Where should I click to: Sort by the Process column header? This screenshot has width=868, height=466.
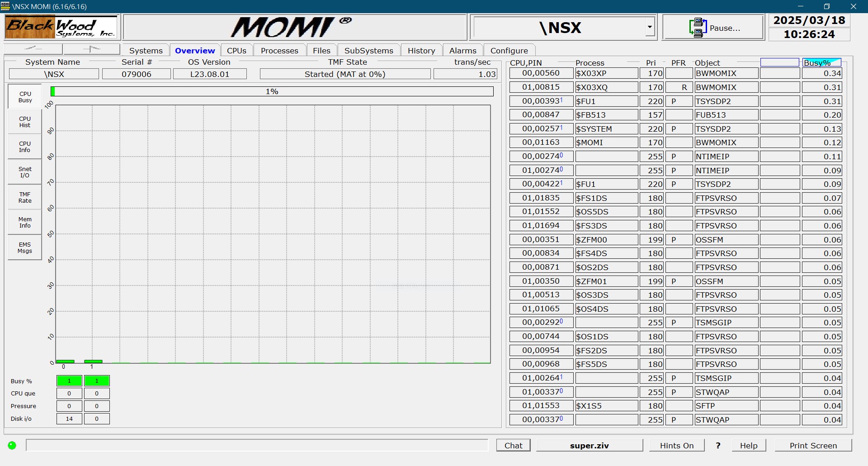tap(590, 63)
